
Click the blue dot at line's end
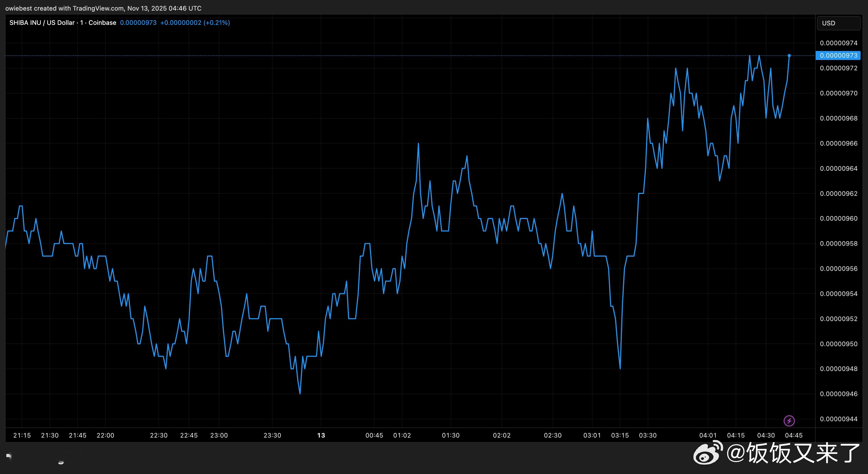pos(789,56)
